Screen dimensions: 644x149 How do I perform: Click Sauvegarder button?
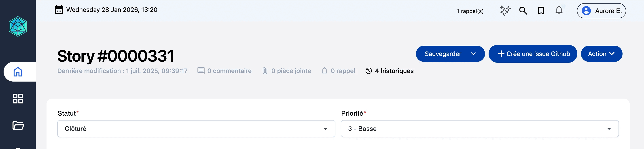click(x=443, y=54)
